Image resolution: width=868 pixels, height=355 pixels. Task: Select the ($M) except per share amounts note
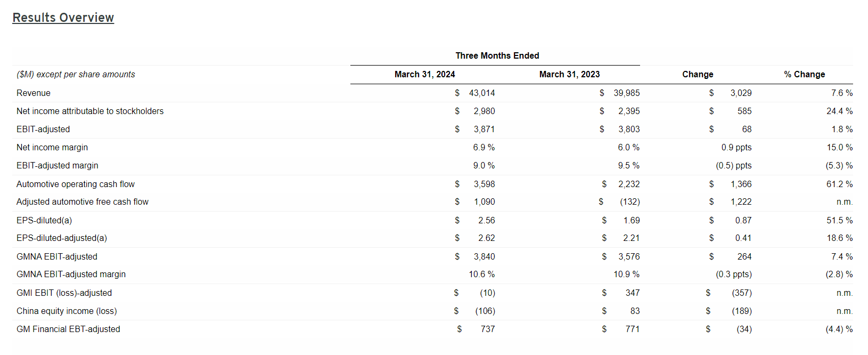tap(76, 75)
